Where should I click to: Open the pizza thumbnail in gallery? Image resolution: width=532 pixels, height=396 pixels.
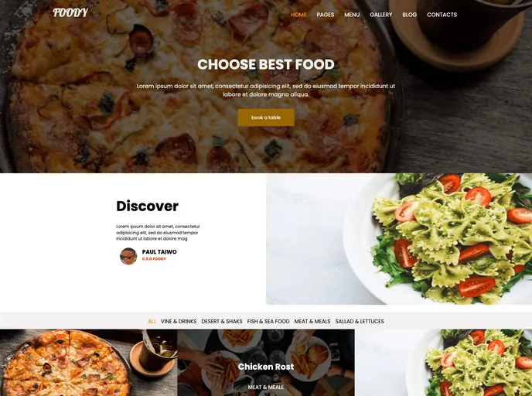(x=89, y=363)
